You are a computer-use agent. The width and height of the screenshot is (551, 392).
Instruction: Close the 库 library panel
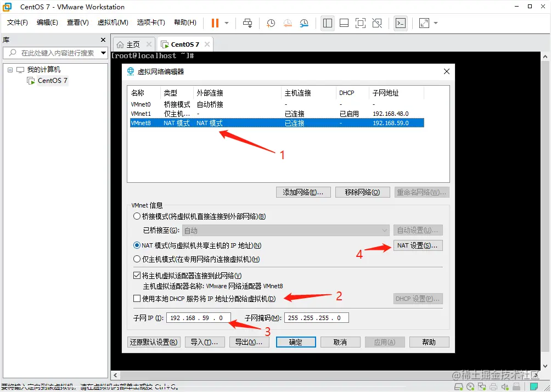(103, 40)
